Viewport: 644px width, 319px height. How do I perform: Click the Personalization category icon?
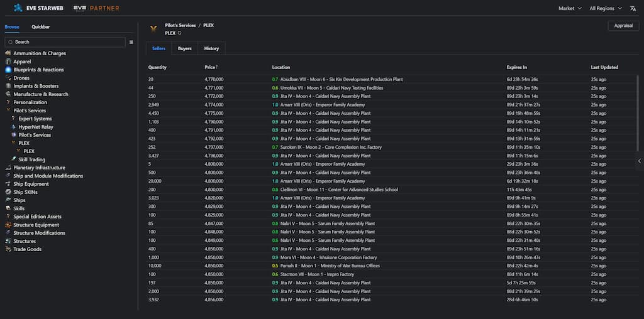tap(8, 102)
